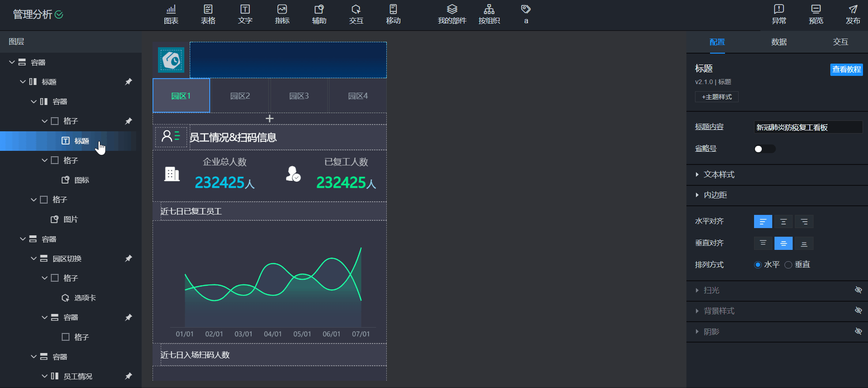Click the 预览 preview icon
The image size is (868, 388).
coord(816,15)
